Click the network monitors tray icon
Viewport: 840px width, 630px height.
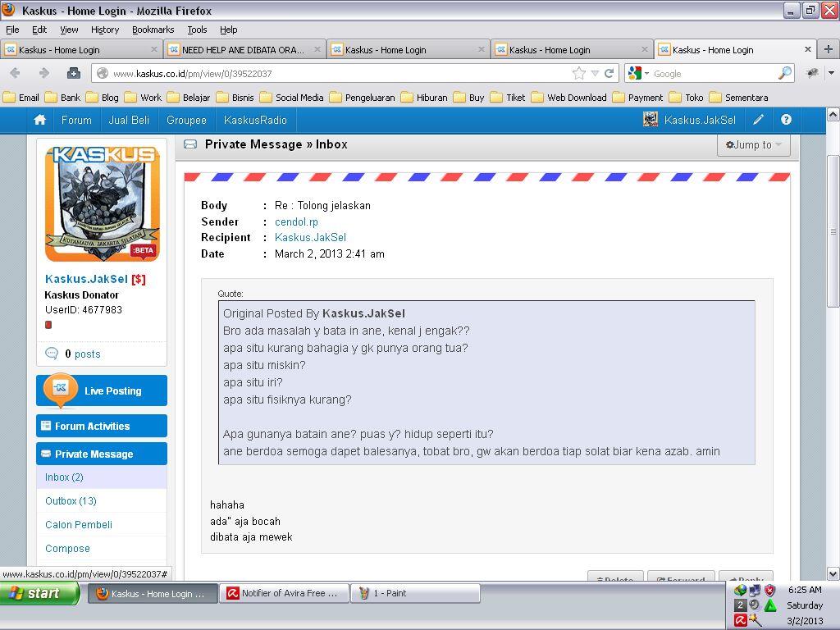[x=755, y=591]
